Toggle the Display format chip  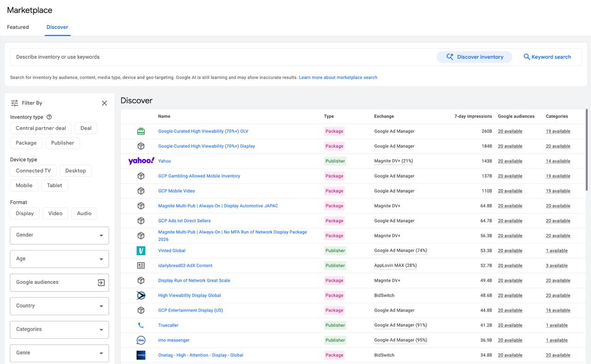click(x=25, y=213)
